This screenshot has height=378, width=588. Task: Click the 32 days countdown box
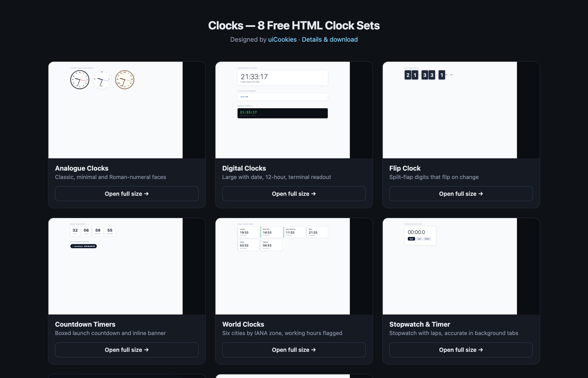(x=75, y=231)
